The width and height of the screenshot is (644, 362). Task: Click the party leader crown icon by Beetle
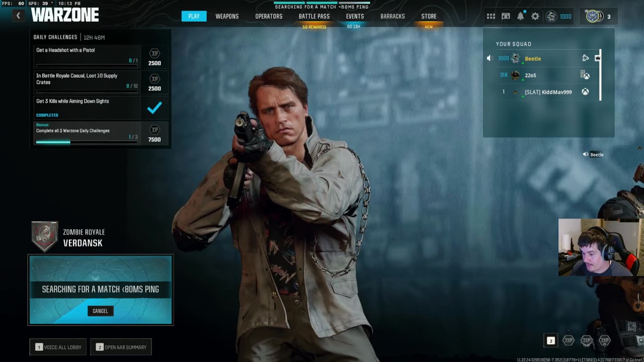pyautogui.click(x=597, y=58)
